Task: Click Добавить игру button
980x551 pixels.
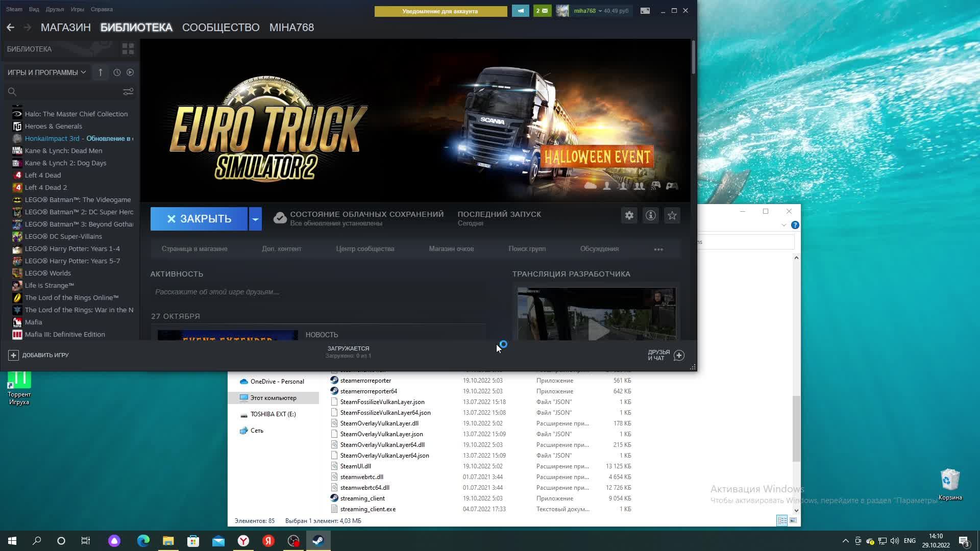Action: coord(38,355)
